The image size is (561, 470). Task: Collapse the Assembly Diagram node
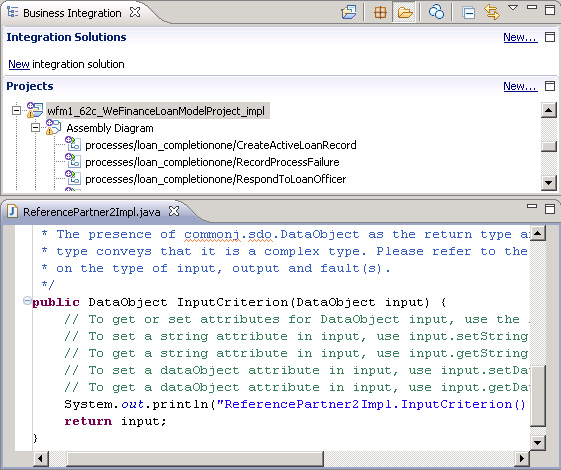click(35, 127)
